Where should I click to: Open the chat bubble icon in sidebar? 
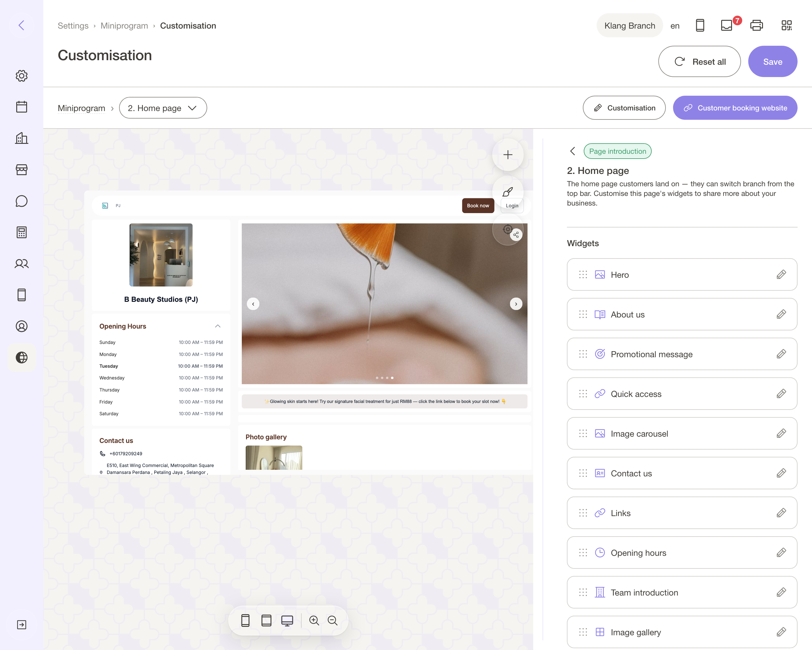[21, 201]
